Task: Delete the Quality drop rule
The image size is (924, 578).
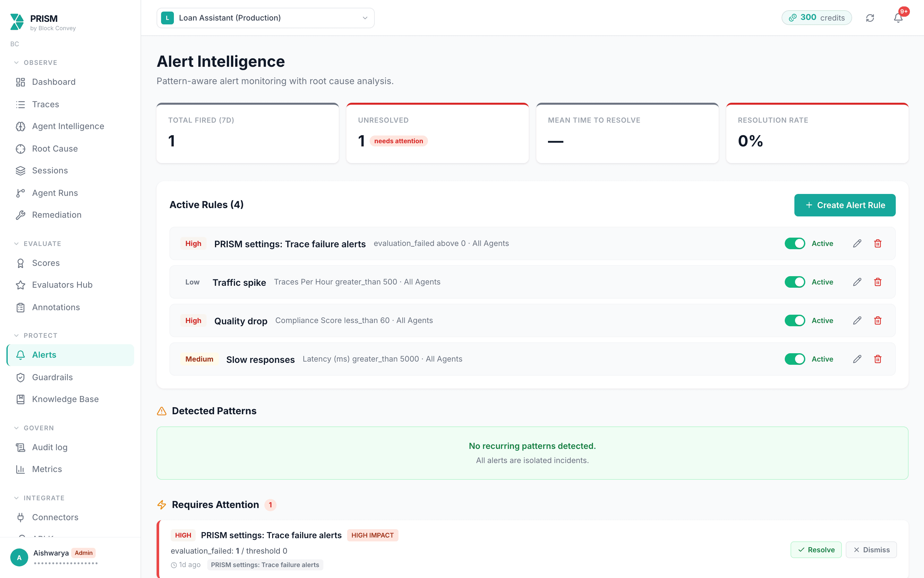Action: pyautogui.click(x=878, y=321)
